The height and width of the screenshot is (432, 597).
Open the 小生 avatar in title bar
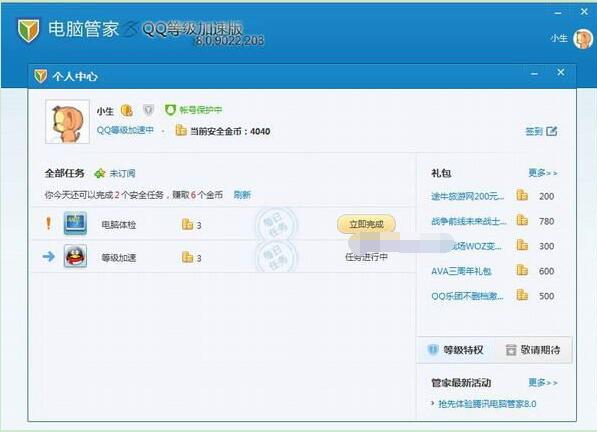tap(583, 39)
